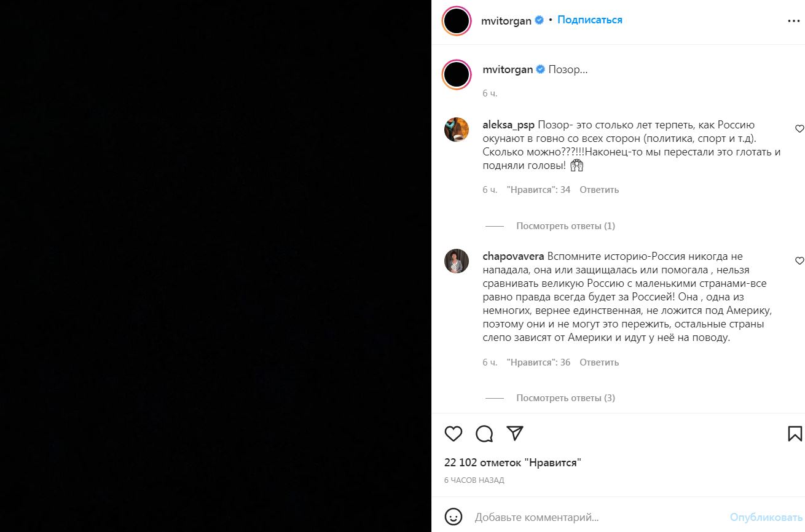Expand replies (1) under aleksa_psp's comment
This screenshot has width=805, height=532.
pyautogui.click(x=565, y=226)
